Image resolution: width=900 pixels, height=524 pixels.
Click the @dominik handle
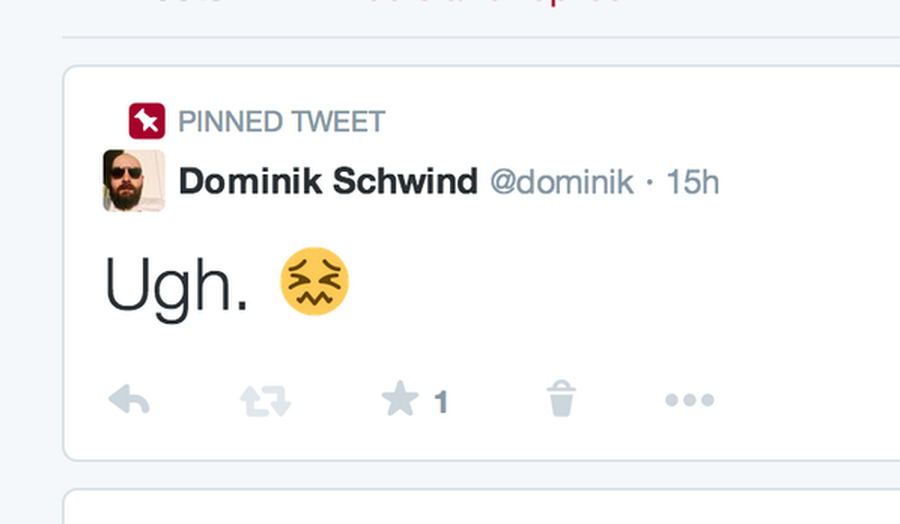pos(561,182)
